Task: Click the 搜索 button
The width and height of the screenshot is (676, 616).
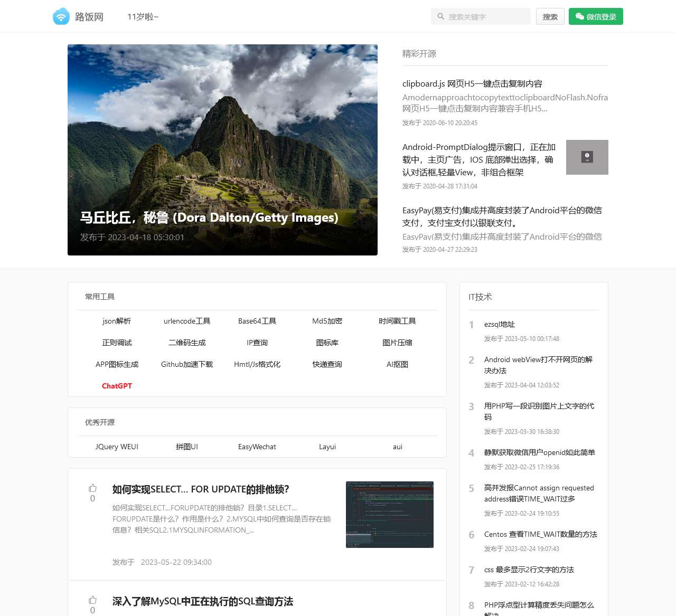Action: [550, 16]
